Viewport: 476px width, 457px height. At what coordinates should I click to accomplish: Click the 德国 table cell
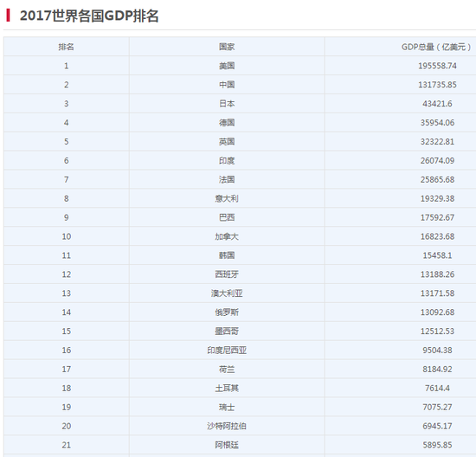click(x=227, y=123)
